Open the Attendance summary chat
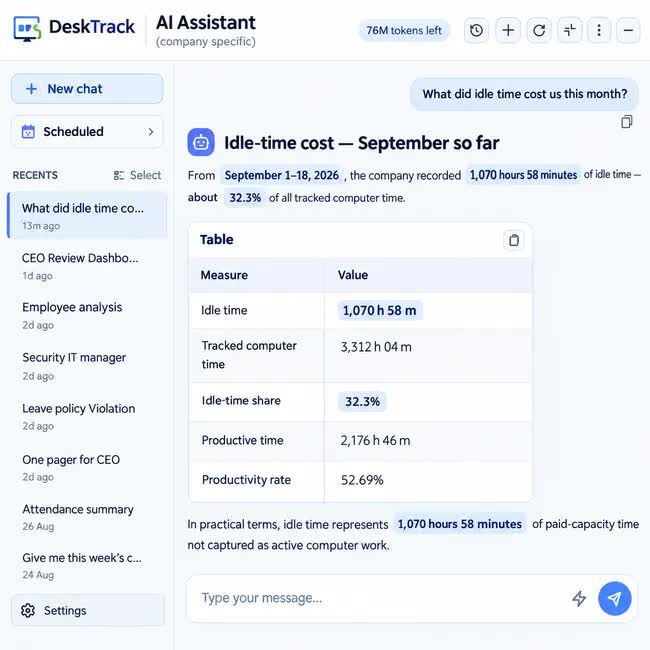Screen dimensions: 650x650 coord(87,517)
